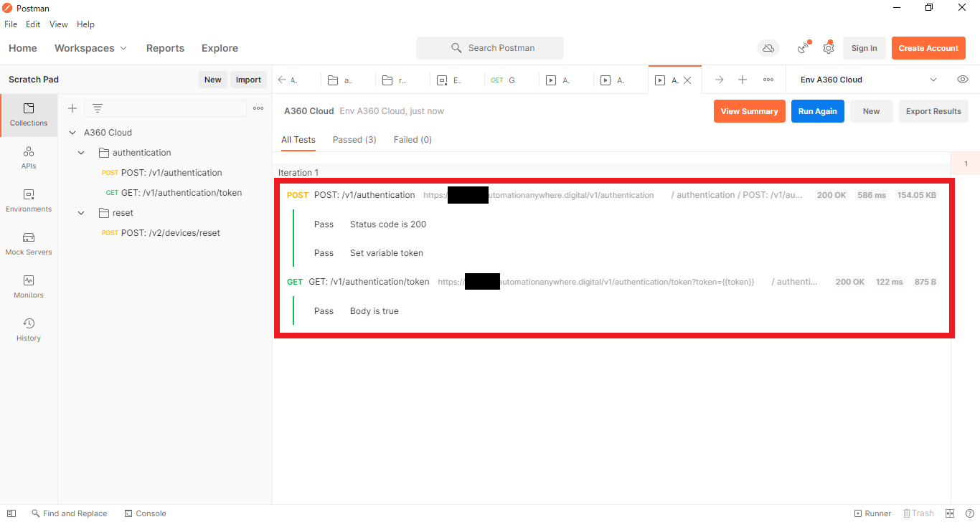
Task: Open the collections view more options menu
Action: click(258, 108)
